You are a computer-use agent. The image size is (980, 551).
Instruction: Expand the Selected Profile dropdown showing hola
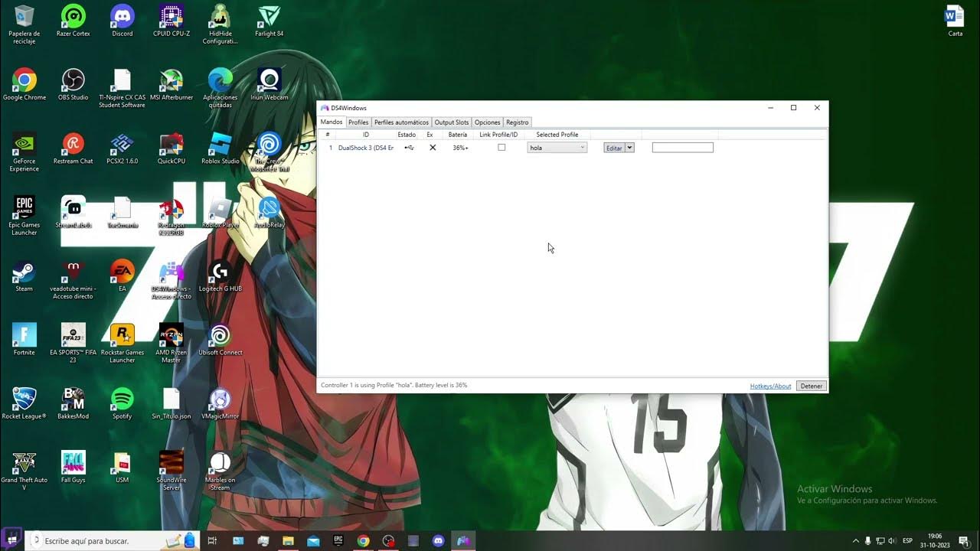point(557,148)
